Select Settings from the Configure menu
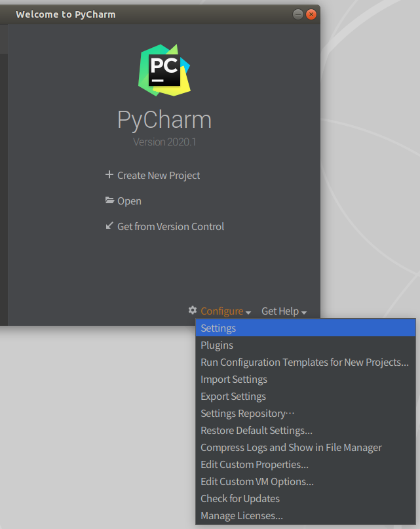The image size is (420, 529). point(305,328)
